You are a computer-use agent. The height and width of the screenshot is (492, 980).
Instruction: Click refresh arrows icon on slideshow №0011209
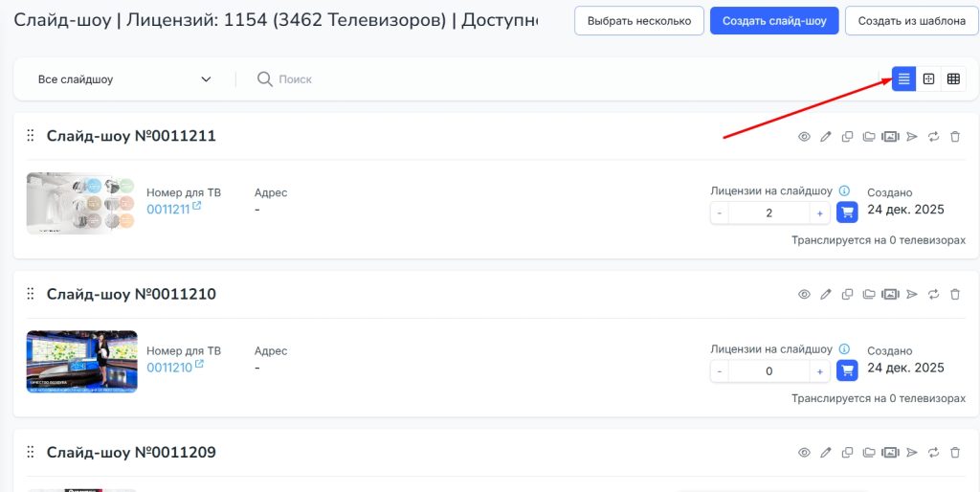pos(934,453)
